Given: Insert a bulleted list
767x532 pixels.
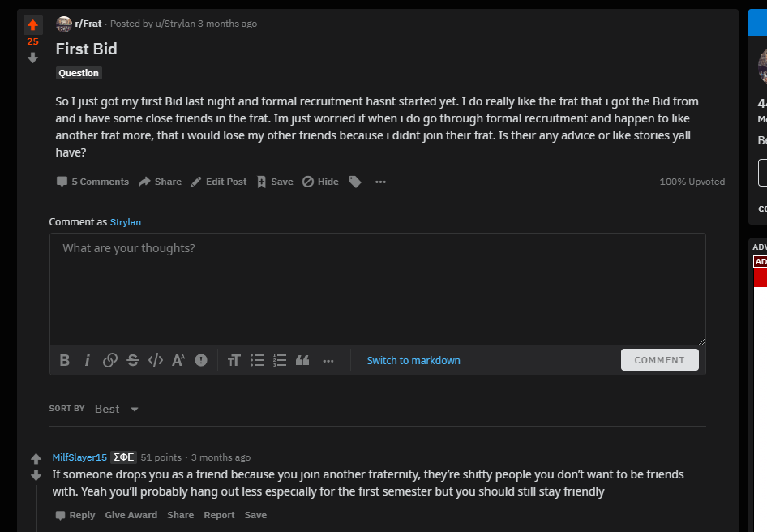Looking at the screenshot, I should click(x=257, y=361).
